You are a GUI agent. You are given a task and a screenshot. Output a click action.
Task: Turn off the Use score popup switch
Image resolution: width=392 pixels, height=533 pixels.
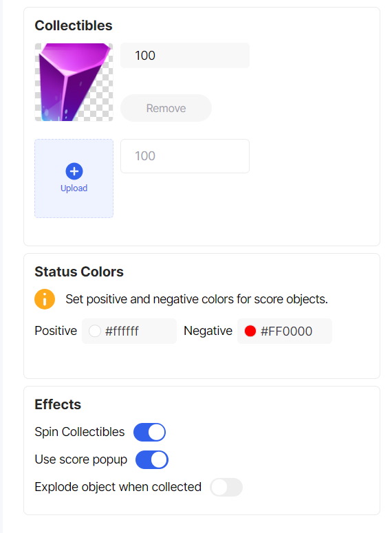(x=151, y=459)
